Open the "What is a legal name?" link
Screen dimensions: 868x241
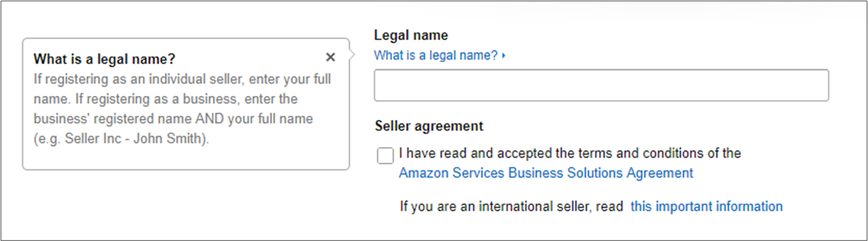(435, 55)
